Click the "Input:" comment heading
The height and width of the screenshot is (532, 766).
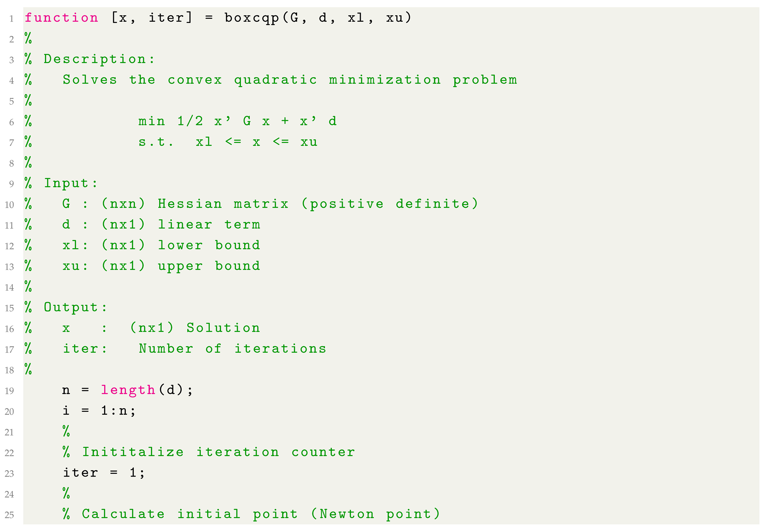(x=71, y=183)
